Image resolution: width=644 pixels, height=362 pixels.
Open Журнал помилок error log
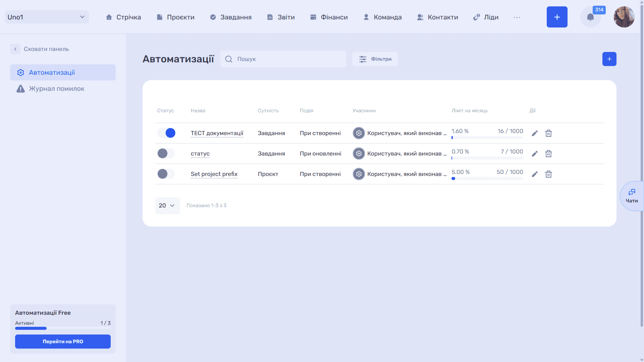click(63, 88)
